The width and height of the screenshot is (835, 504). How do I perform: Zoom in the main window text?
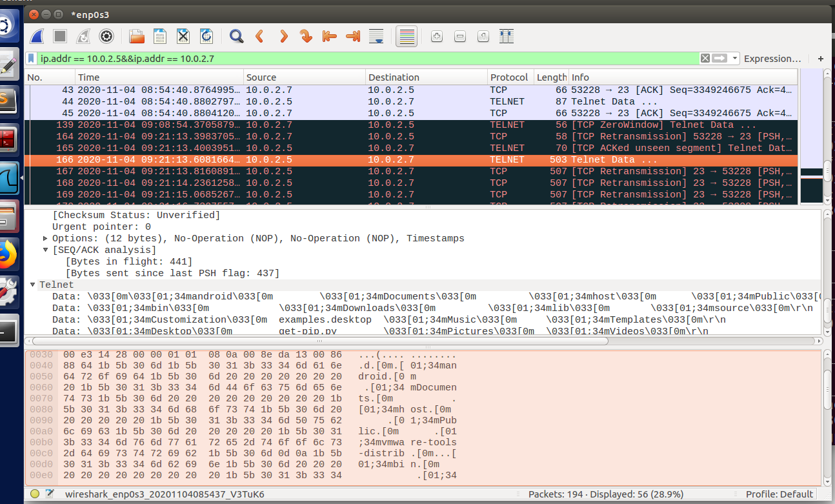pyautogui.click(x=437, y=36)
